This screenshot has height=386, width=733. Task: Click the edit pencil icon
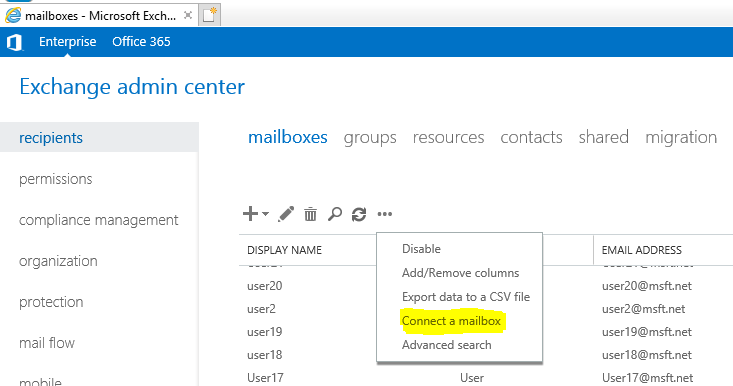286,214
